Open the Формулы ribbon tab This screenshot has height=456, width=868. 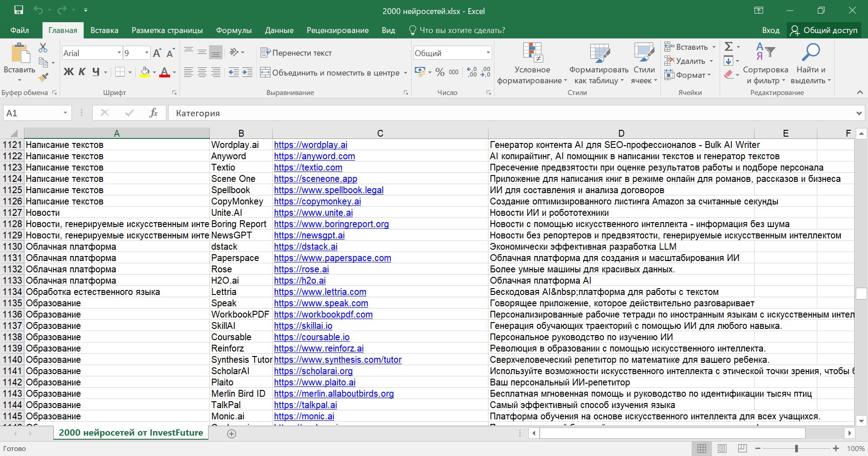coord(233,30)
